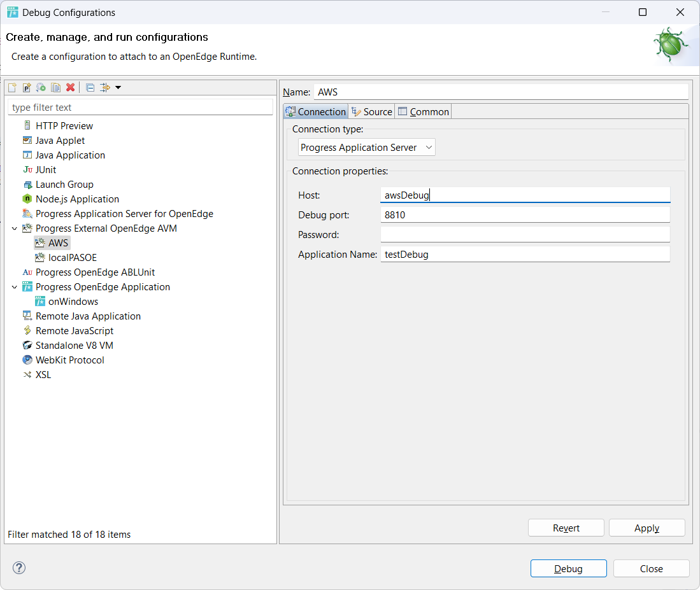This screenshot has height=590, width=700.
Task: Click the Duplicate configuration icon
Action: (x=56, y=87)
